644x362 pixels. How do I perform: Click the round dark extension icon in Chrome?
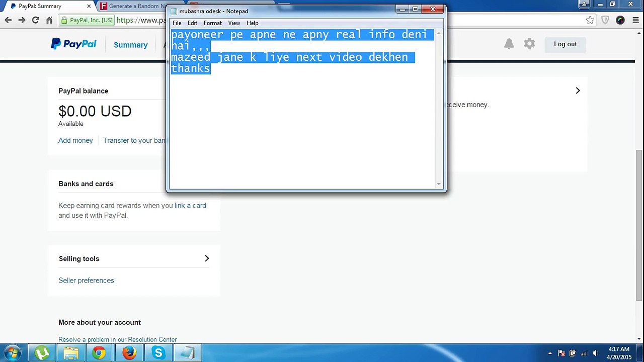(x=620, y=20)
